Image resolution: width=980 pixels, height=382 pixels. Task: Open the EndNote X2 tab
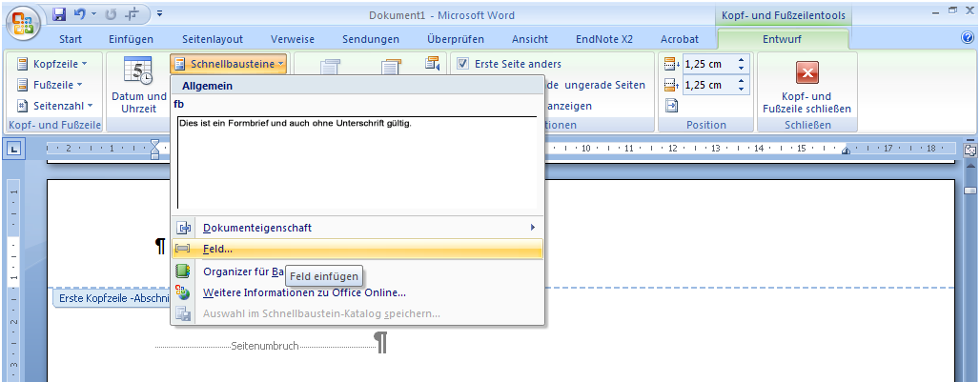[x=604, y=39]
